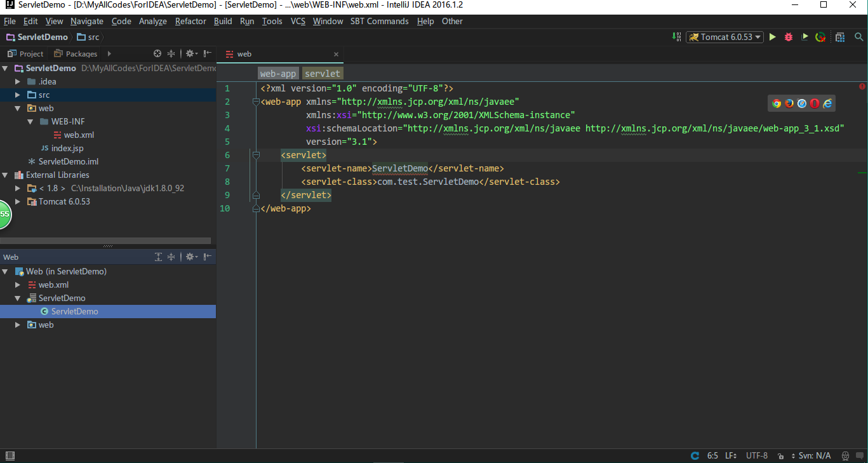Collapse the WEB-INF folder
Screen dimensions: 868x463
coord(31,121)
